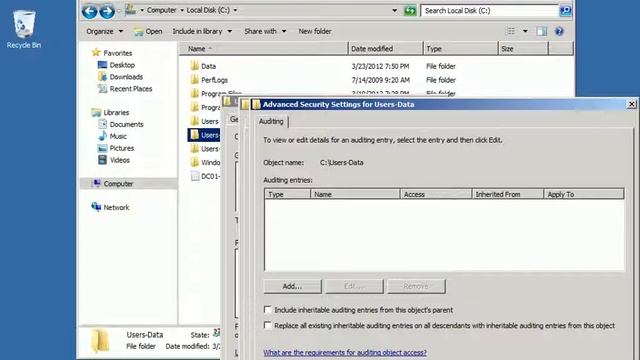The height and width of the screenshot is (360, 640).
Task: Click New folder in toolbar
Action: (x=315, y=31)
